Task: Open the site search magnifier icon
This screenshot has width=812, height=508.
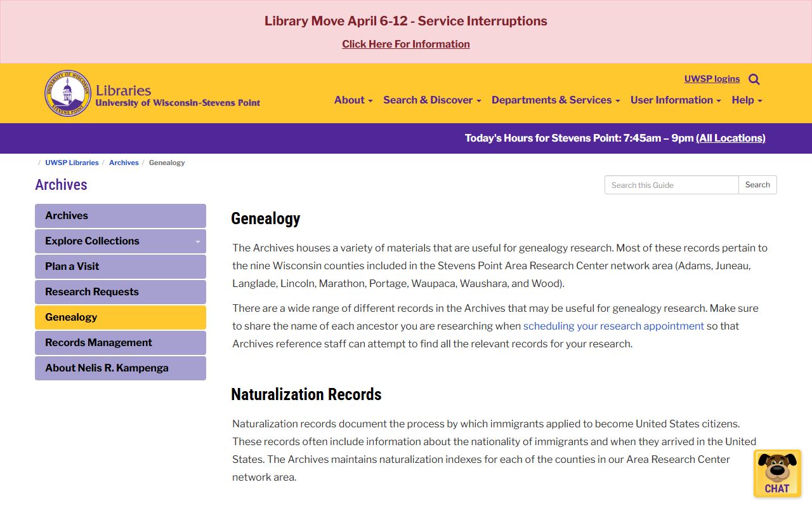Action: click(x=754, y=79)
